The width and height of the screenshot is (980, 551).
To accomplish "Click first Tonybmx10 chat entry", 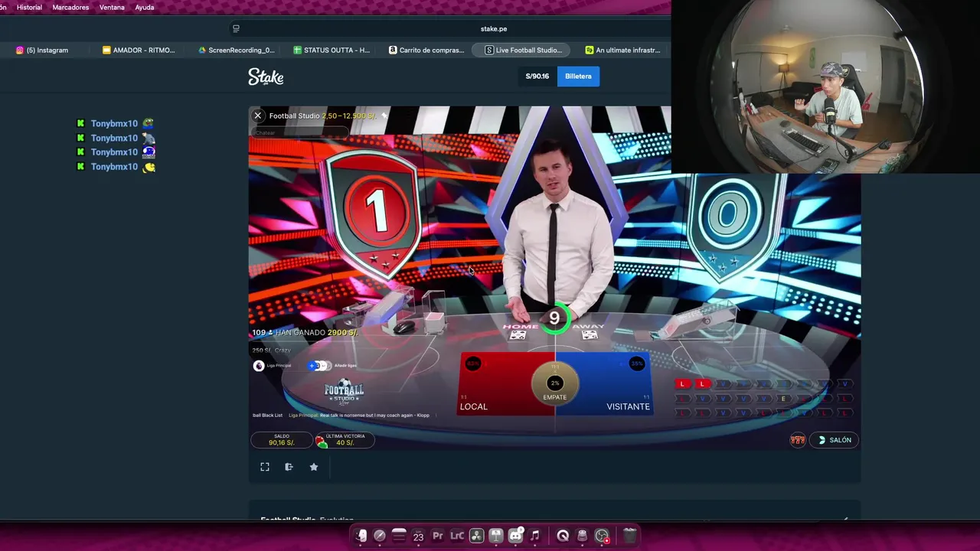I will click(x=115, y=123).
